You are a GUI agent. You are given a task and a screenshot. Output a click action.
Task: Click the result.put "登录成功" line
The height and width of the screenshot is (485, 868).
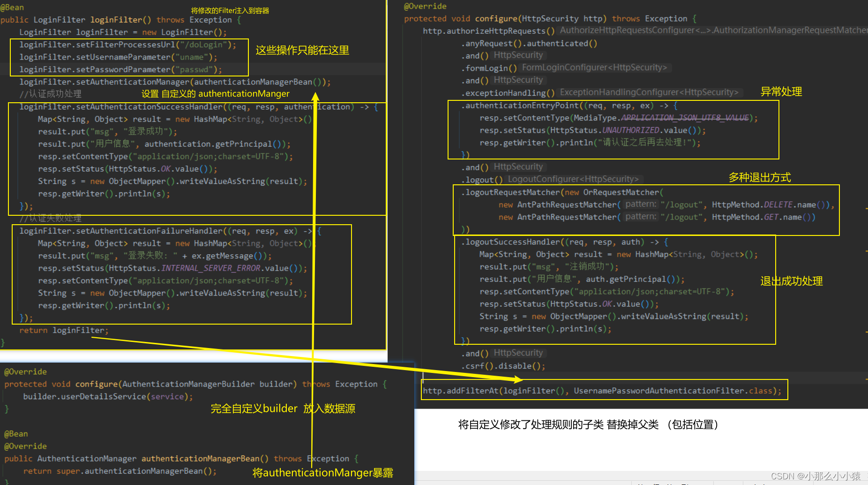pyautogui.click(x=107, y=132)
